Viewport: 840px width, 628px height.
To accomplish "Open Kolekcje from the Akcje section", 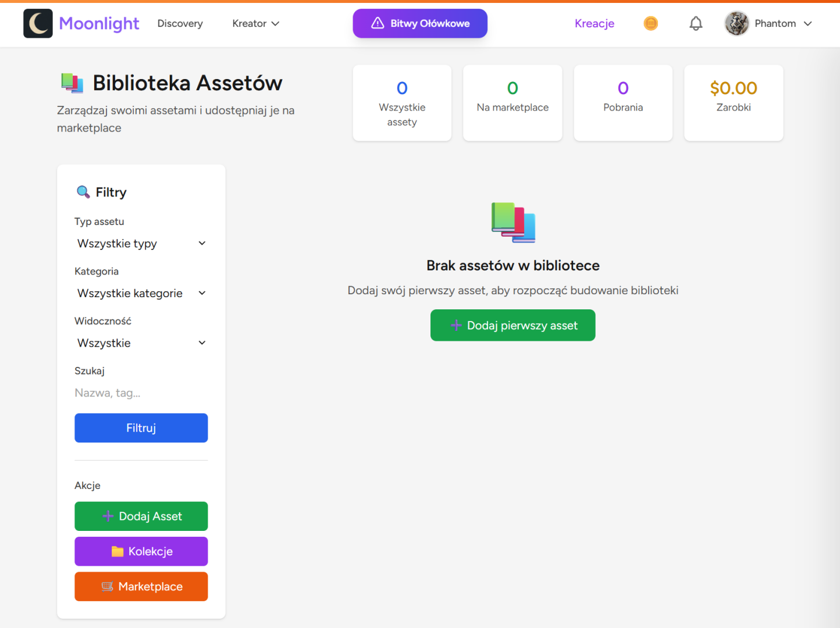I will (141, 551).
